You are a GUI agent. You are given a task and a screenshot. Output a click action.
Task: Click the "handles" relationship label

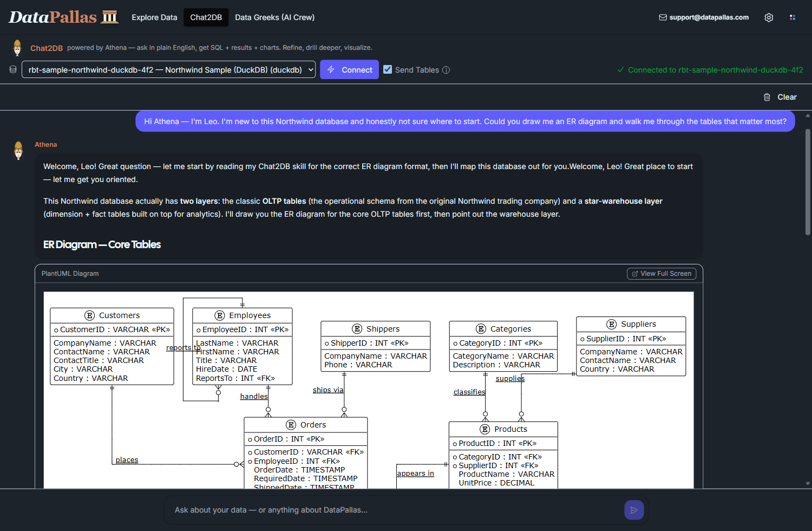[x=254, y=397]
